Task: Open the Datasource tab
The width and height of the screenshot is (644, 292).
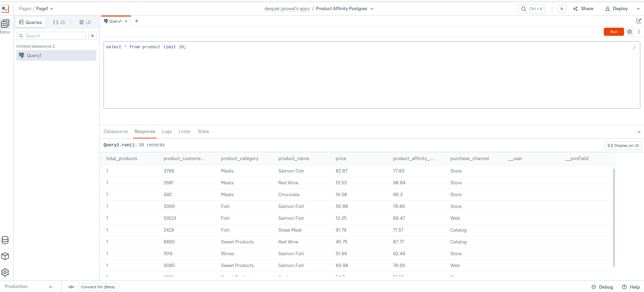Action: (x=116, y=132)
